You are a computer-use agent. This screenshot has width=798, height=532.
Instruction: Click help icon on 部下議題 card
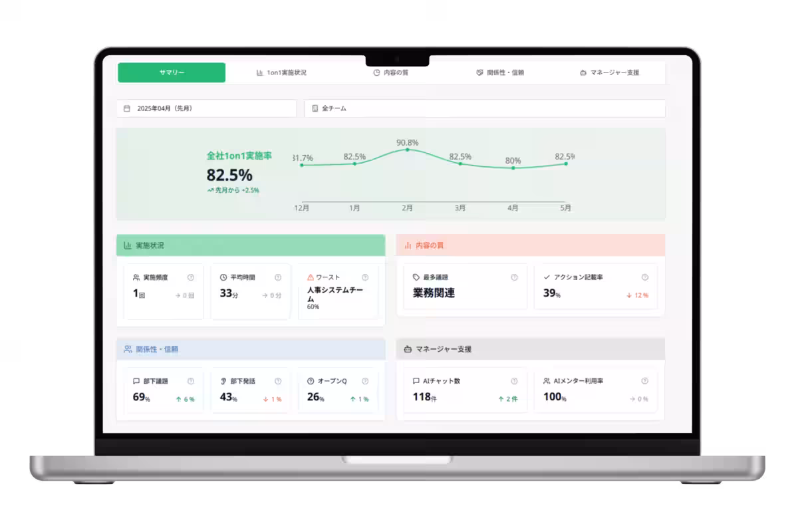pyautogui.click(x=191, y=381)
